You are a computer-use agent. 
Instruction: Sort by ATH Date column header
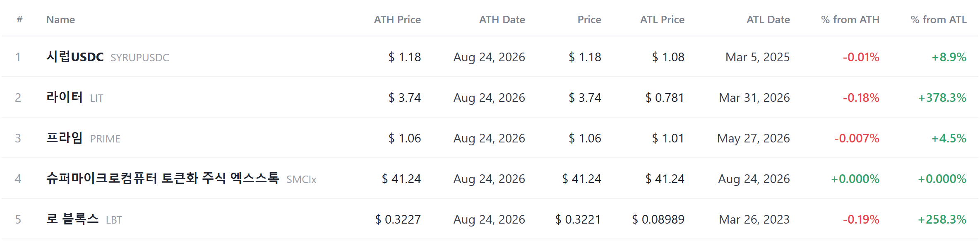(502, 19)
